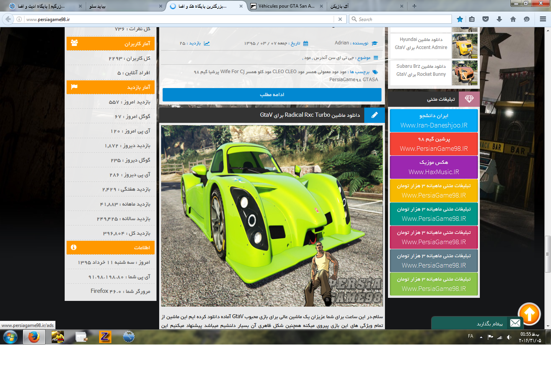Click the network signal tray icon
Image resolution: width=551 pixels, height=392 pixels.
499,337
